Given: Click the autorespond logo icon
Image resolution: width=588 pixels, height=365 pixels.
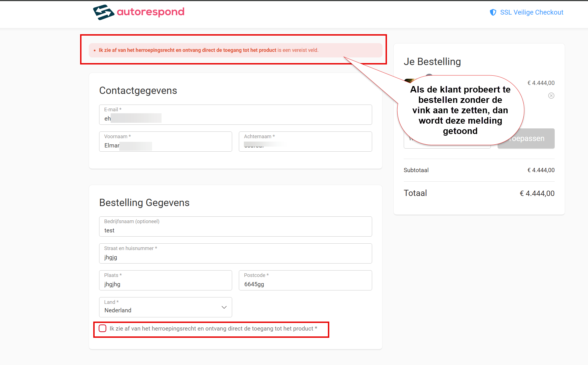Looking at the screenshot, I should point(104,12).
